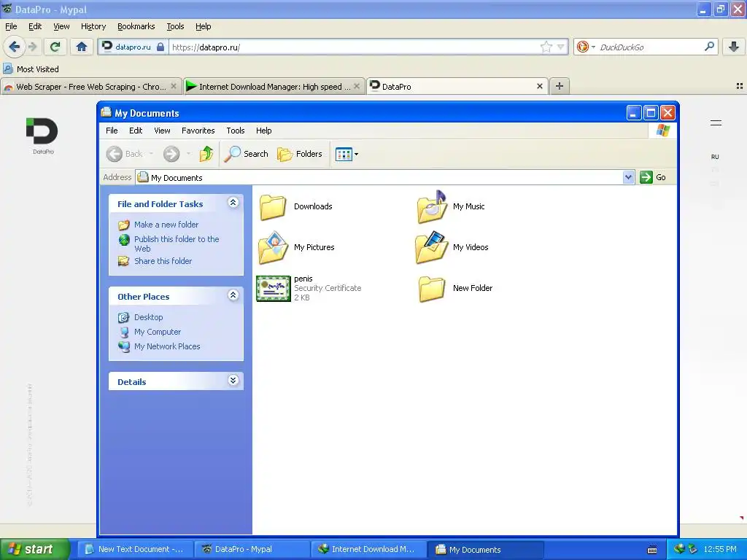This screenshot has height=560, width=747.
Task: Open the DataPro hamburger menu
Action: click(x=716, y=122)
